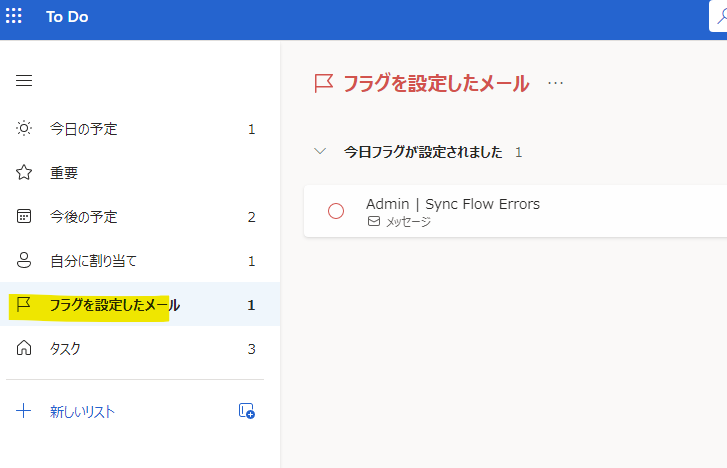Click the フラグを設定したメール heading title
The image size is (727, 468).
[436, 84]
